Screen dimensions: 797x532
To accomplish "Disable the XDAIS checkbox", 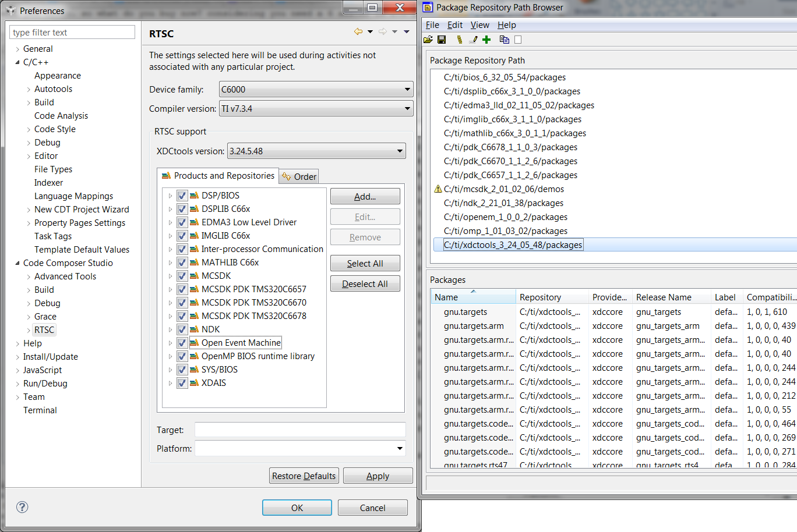I will (182, 383).
